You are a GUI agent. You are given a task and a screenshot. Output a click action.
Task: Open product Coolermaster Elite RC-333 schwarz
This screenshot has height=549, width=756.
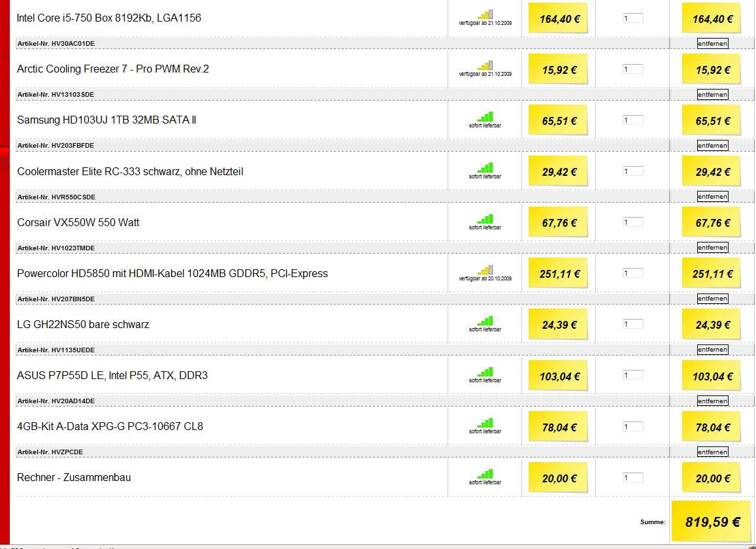130,171
